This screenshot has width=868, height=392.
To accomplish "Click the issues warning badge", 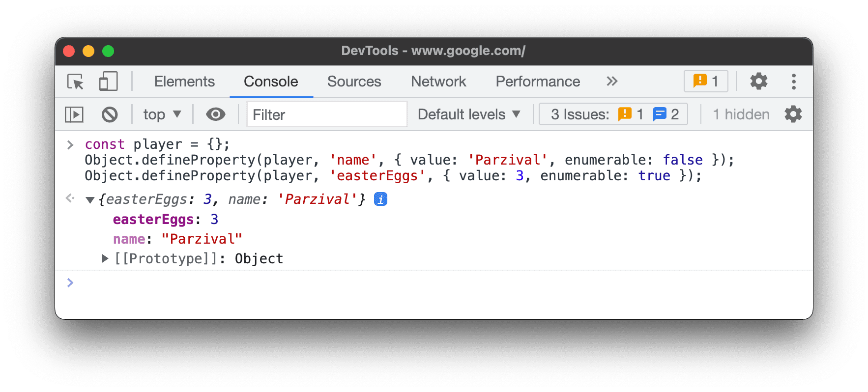I will coord(705,81).
